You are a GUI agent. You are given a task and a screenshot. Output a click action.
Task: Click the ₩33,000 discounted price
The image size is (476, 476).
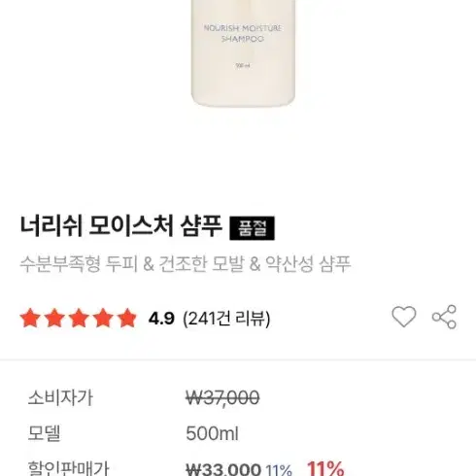click(x=223, y=469)
